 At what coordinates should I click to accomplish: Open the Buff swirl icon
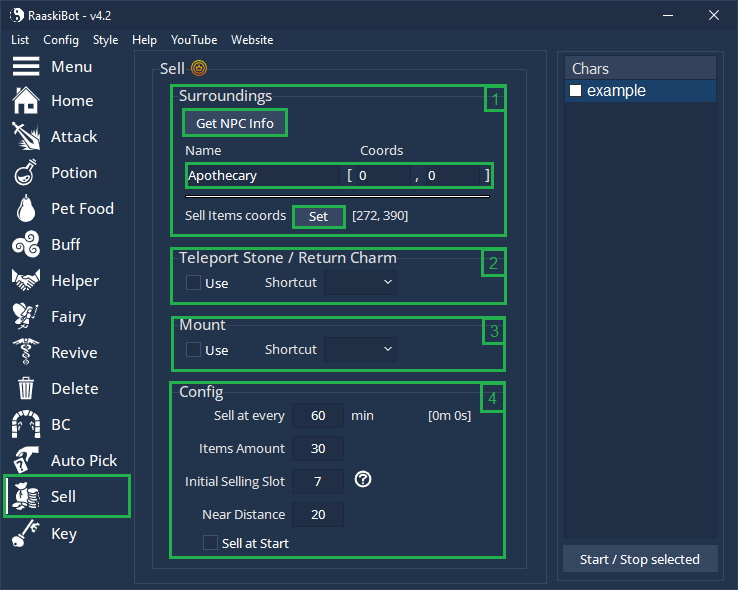pyautogui.click(x=25, y=245)
